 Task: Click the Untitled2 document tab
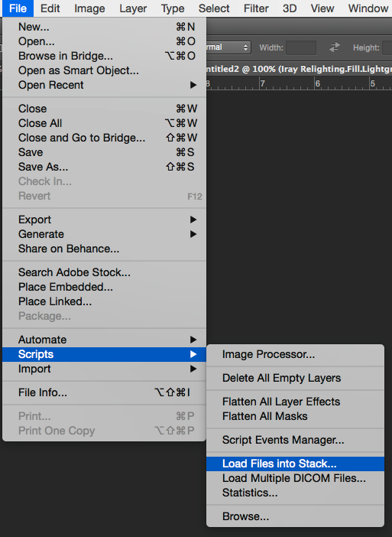tap(299, 69)
